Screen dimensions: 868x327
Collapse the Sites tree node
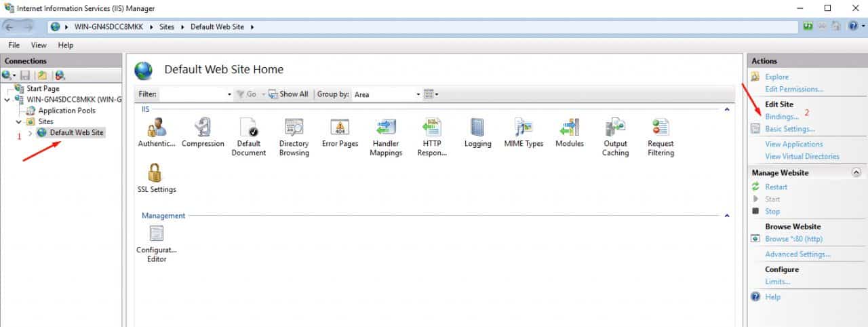(x=19, y=122)
